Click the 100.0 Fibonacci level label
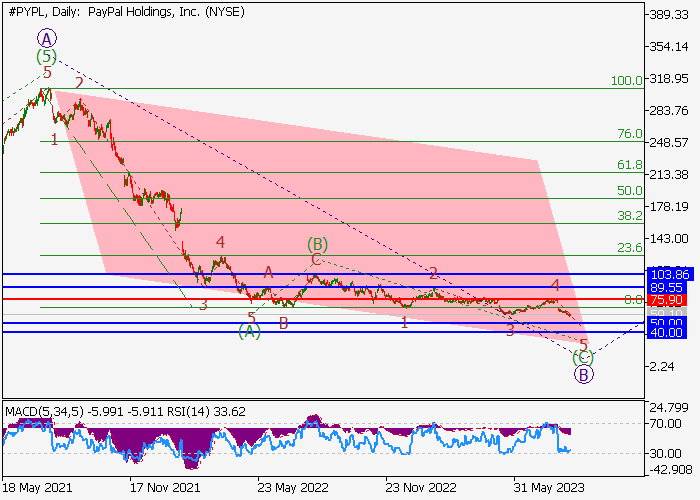Viewport: 700px width, 500px height. coord(626,80)
